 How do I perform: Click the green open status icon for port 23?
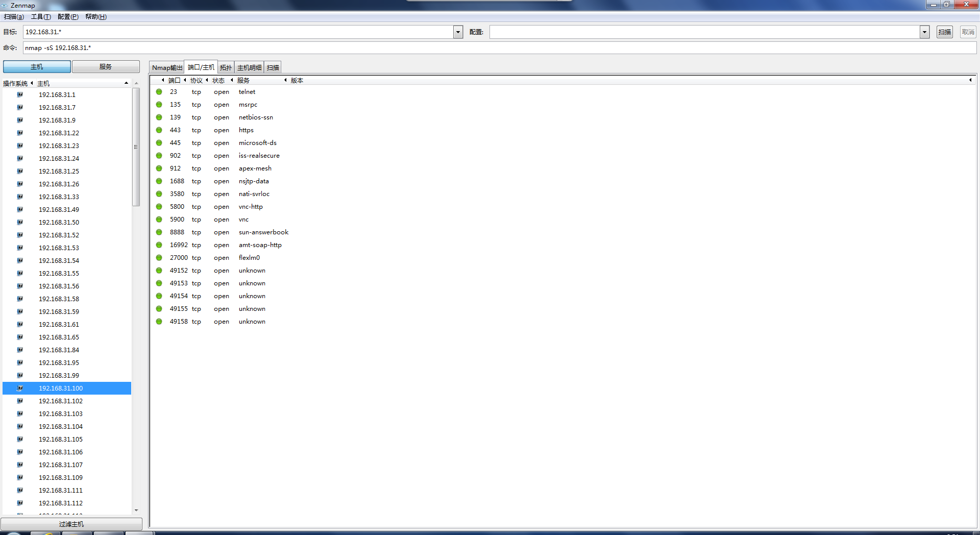pos(159,92)
